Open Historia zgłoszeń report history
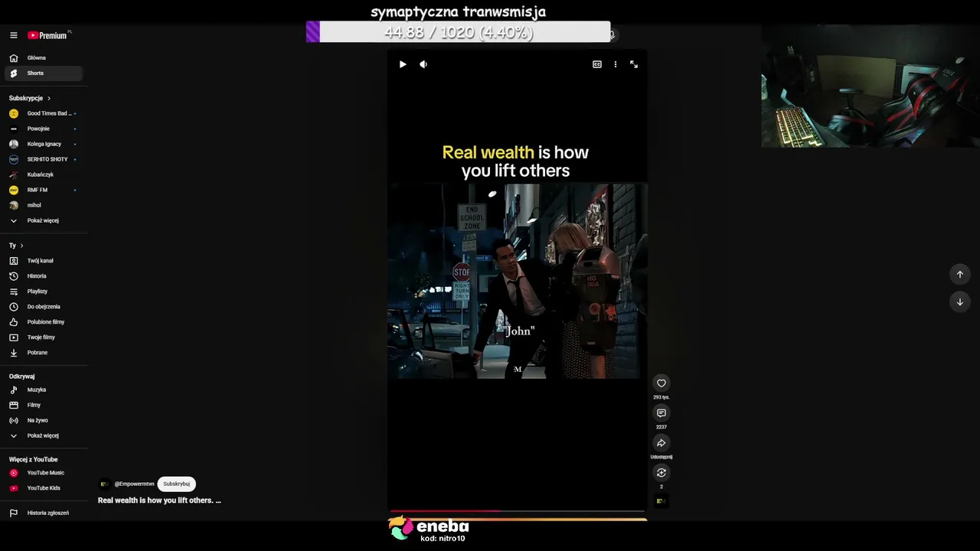Viewport: 980px width, 551px height. (x=44, y=514)
